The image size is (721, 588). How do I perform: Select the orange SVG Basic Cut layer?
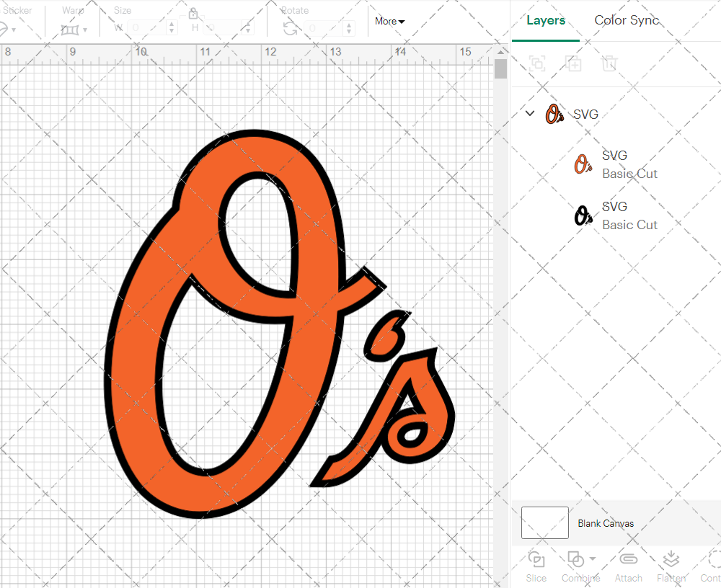tap(616, 164)
